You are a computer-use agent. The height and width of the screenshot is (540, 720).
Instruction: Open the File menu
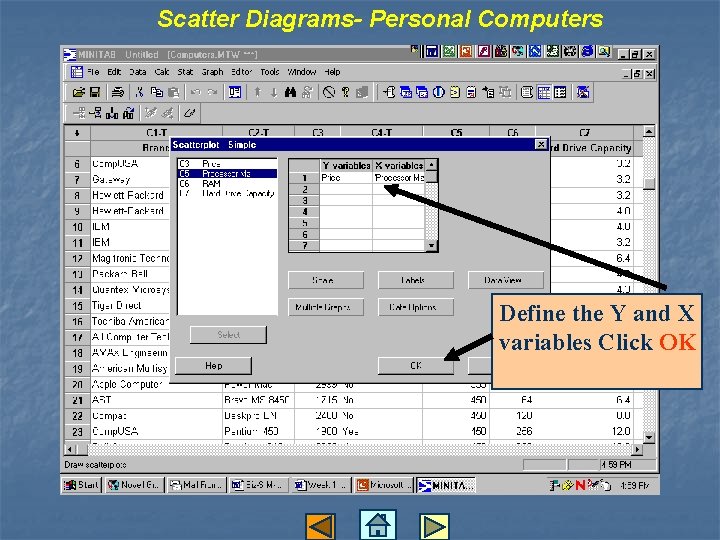tap(93, 72)
